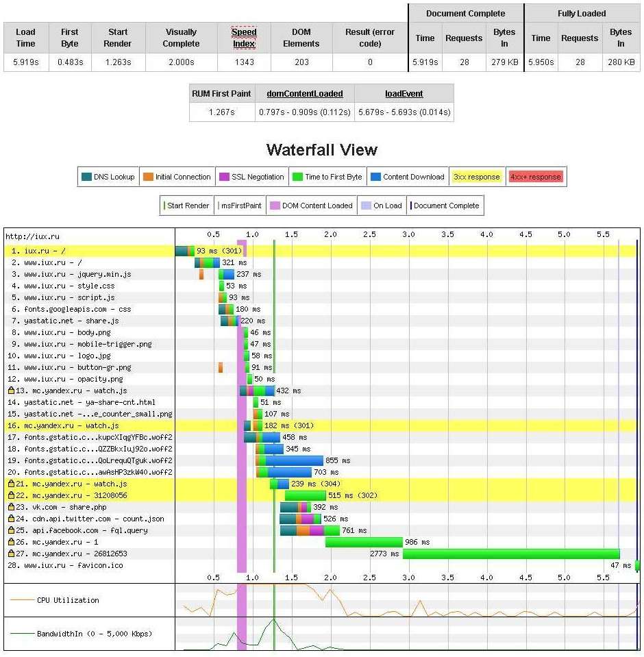Click the Bytes In value '279 KB'
644x657 pixels.
[505, 62]
